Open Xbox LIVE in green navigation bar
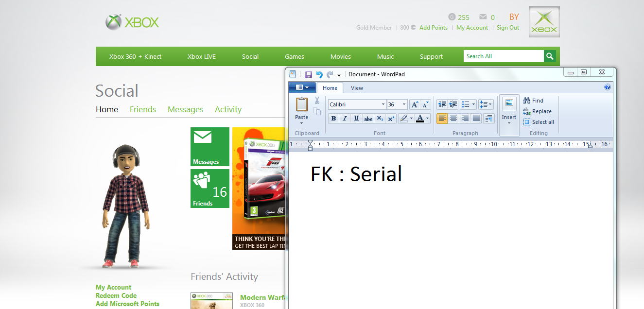This screenshot has height=309, width=644. point(202,56)
